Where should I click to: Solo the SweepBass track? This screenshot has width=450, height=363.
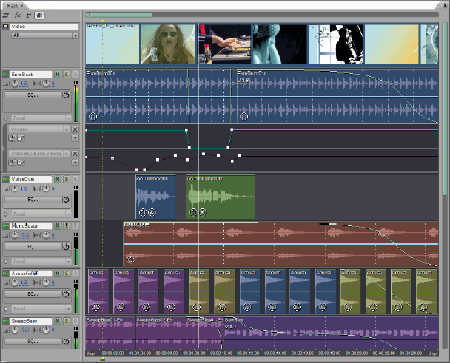(66, 321)
